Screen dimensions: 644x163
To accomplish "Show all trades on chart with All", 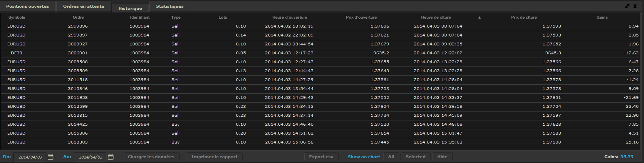I will 391,157.
